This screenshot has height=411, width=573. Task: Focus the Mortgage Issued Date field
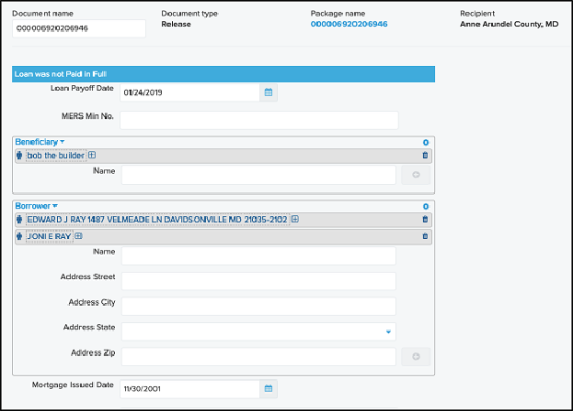coord(190,389)
